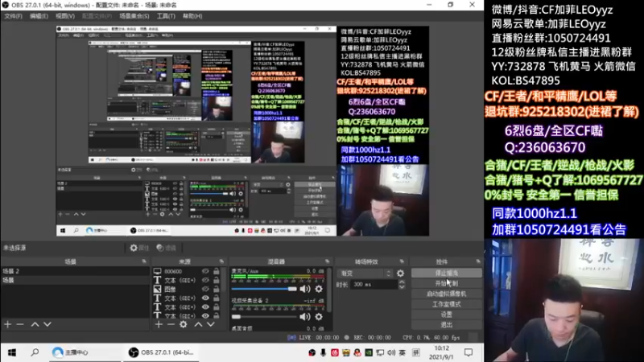Select 场景 2 in scenes list
Viewport: 644px width, 362px height.
point(76,271)
